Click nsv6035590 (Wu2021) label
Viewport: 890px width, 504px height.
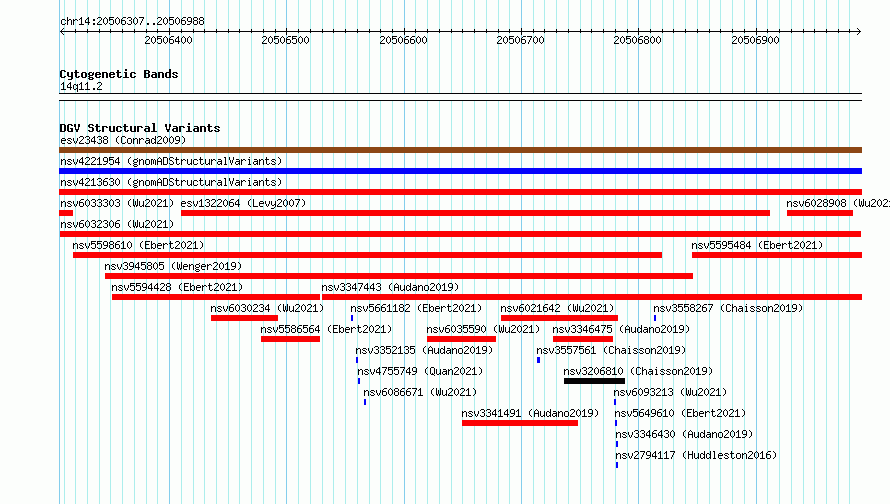(483, 329)
